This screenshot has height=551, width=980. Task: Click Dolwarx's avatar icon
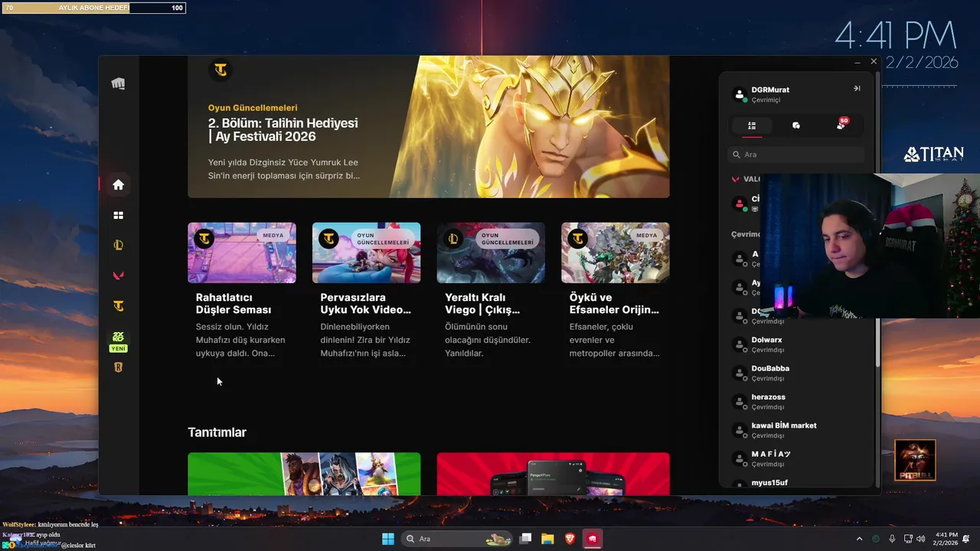point(740,344)
